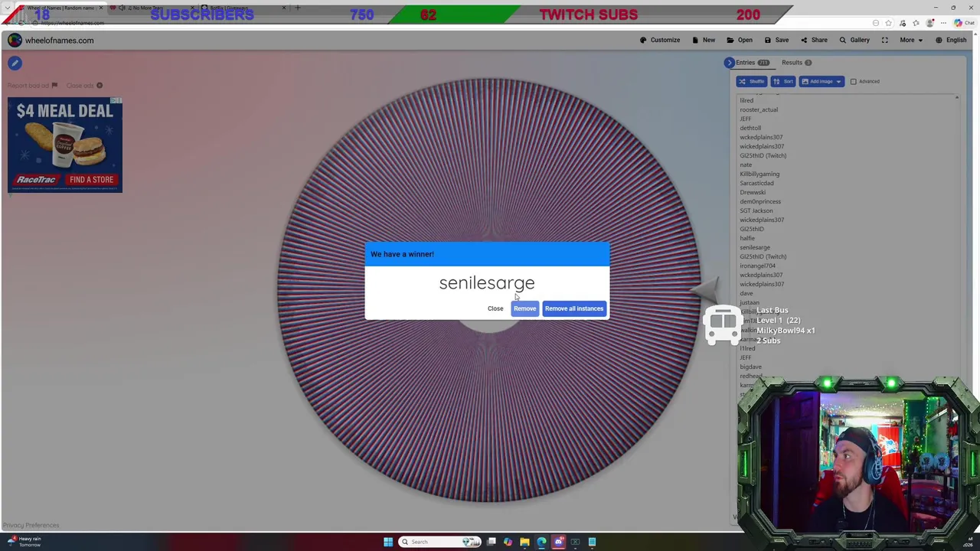Open the wheel Gallery
This screenshot has height=551, width=980.
point(854,41)
